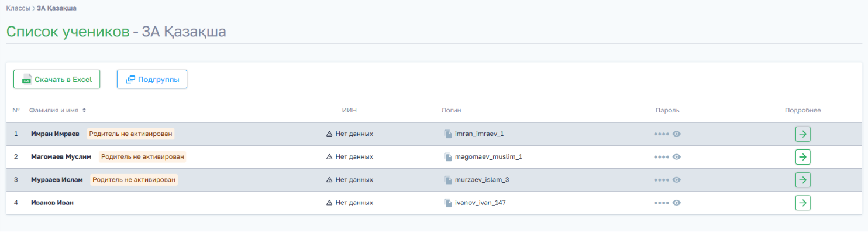This screenshot has width=868, height=232.
Task: Download the student list via Скачать в Excel
Action: coord(57,79)
